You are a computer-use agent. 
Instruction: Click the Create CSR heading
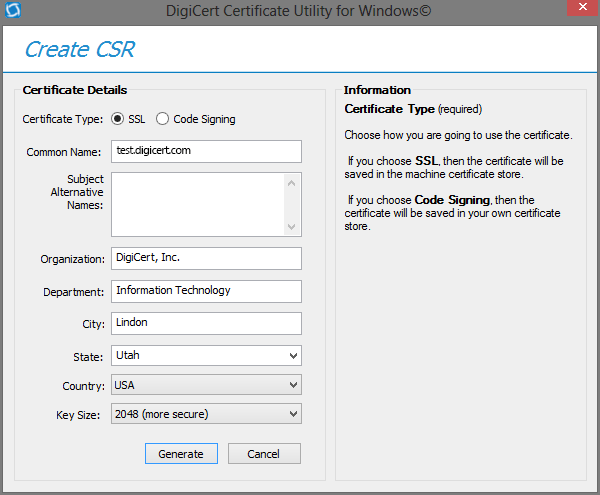[x=79, y=49]
